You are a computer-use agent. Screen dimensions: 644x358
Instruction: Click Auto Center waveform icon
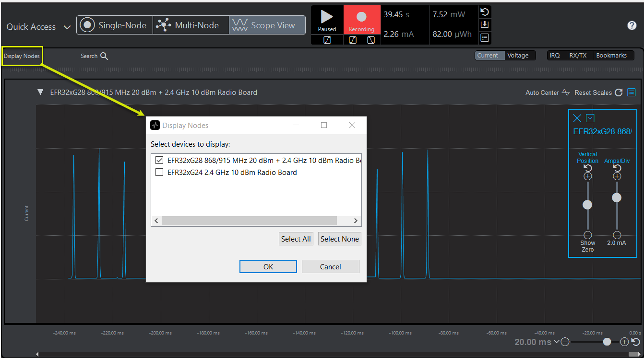[x=566, y=92]
